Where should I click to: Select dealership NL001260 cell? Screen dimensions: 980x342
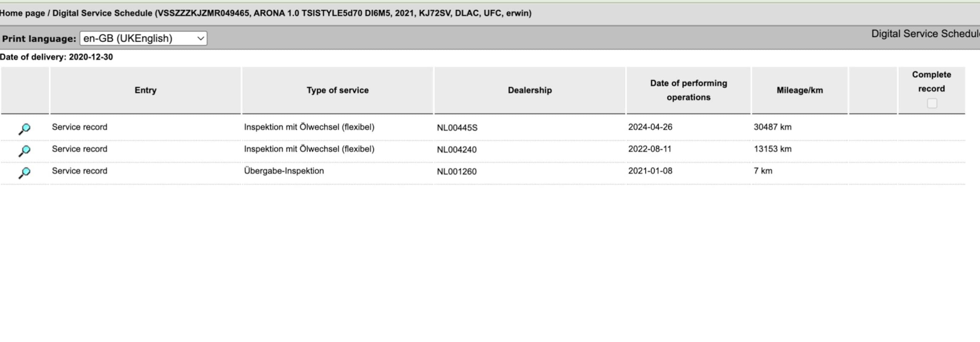click(457, 172)
